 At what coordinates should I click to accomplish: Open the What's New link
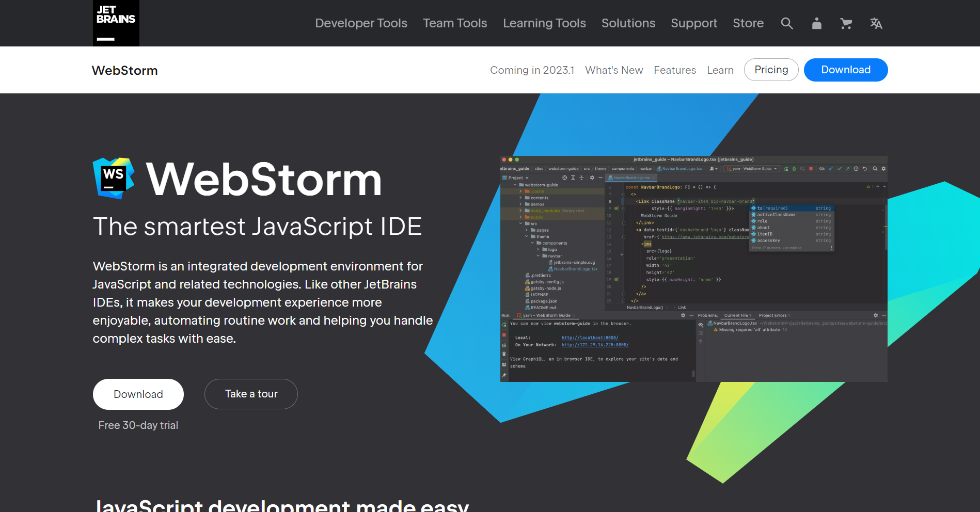(x=614, y=70)
